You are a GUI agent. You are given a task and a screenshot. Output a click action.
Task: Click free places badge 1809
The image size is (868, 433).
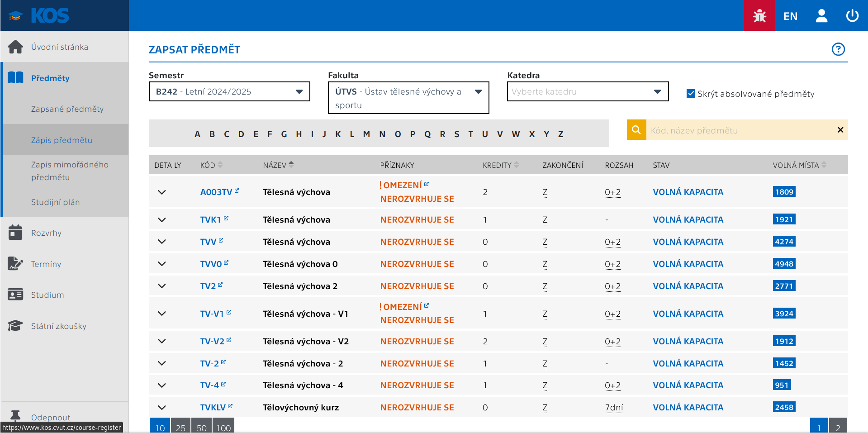point(784,192)
